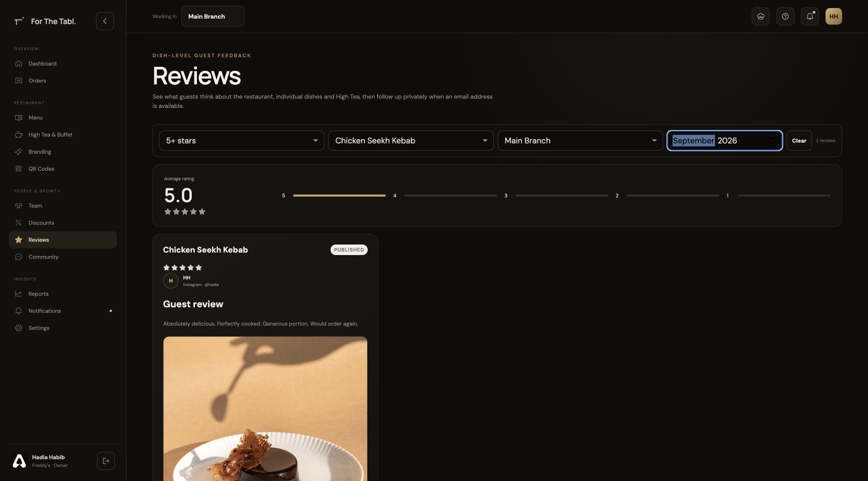Open the calendar picker icon in date field
This screenshot has height=481, width=868.
pos(772,141)
